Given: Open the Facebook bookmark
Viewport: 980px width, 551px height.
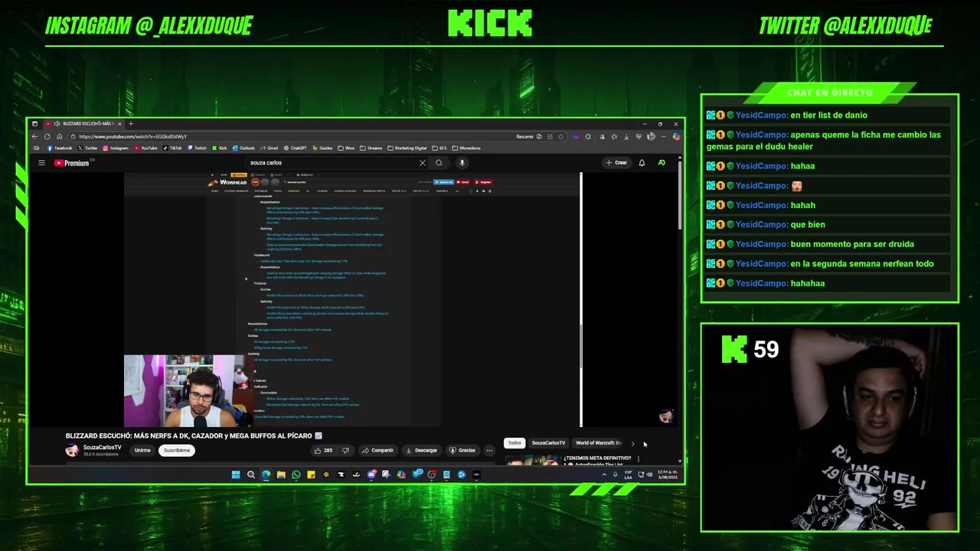Looking at the screenshot, I should tap(60, 148).
